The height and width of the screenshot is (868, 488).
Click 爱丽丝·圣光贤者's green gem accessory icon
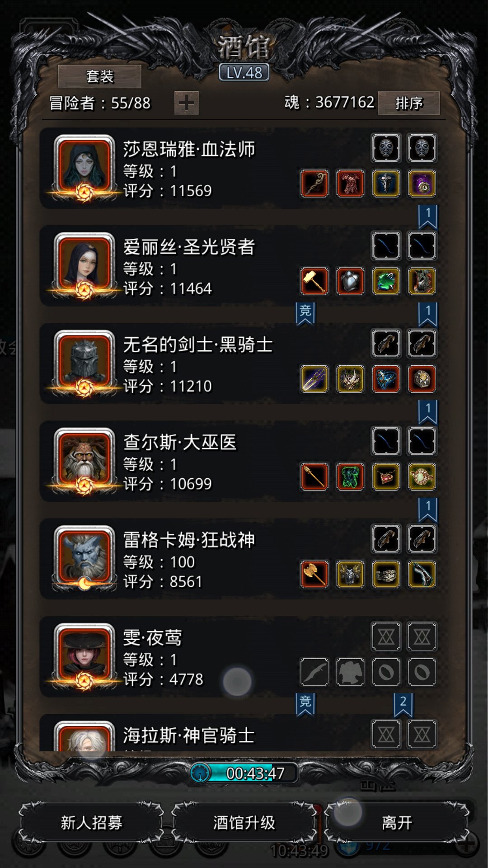(x=386, y=281)
